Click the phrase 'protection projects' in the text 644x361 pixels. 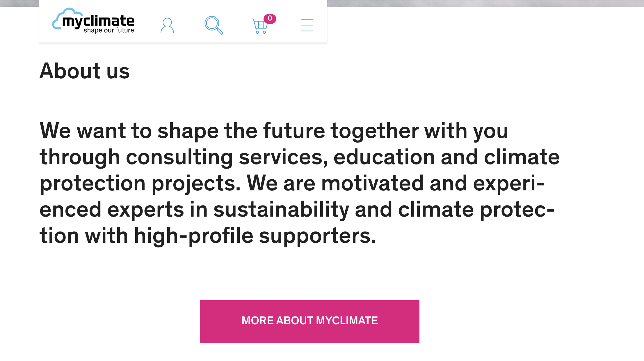click(x=140, y=183)
